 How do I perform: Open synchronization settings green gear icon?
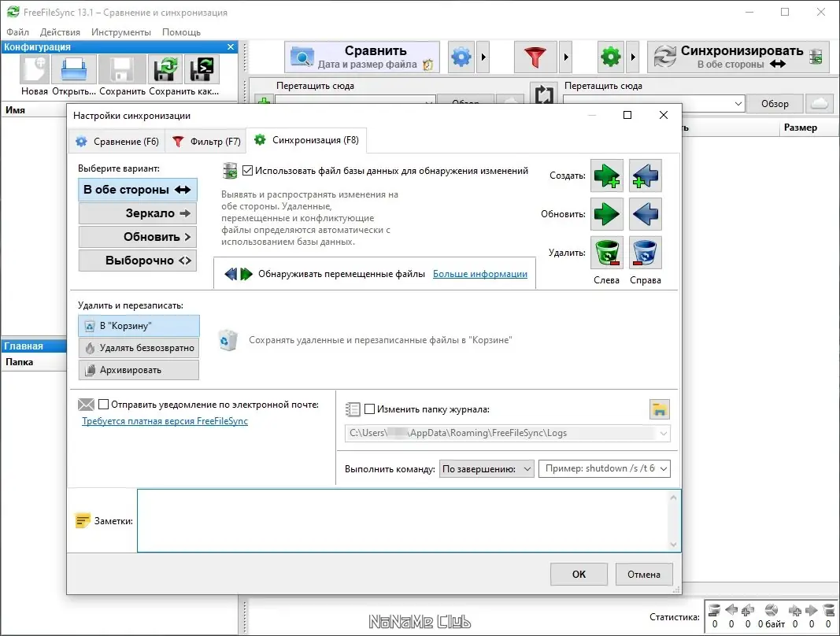tap(611, 57)
